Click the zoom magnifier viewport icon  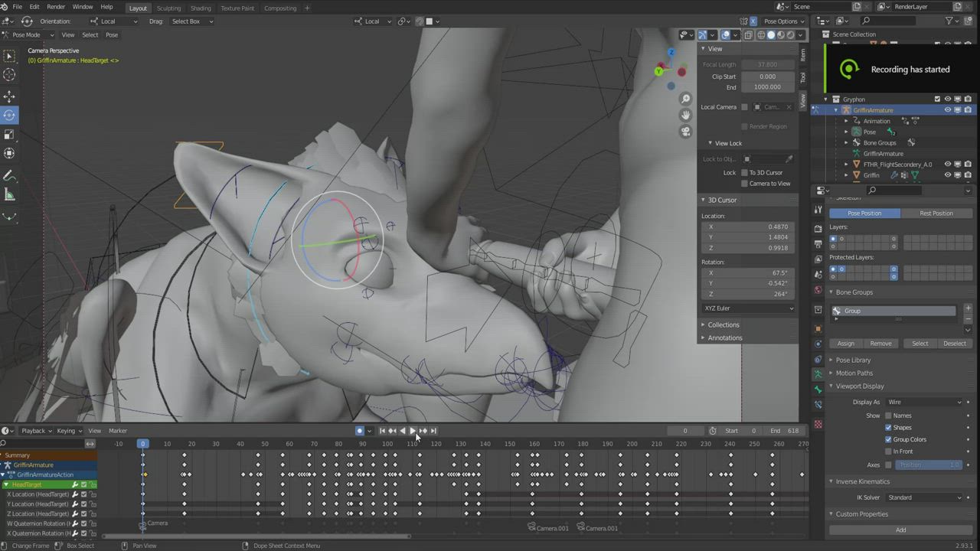(685, 99)
